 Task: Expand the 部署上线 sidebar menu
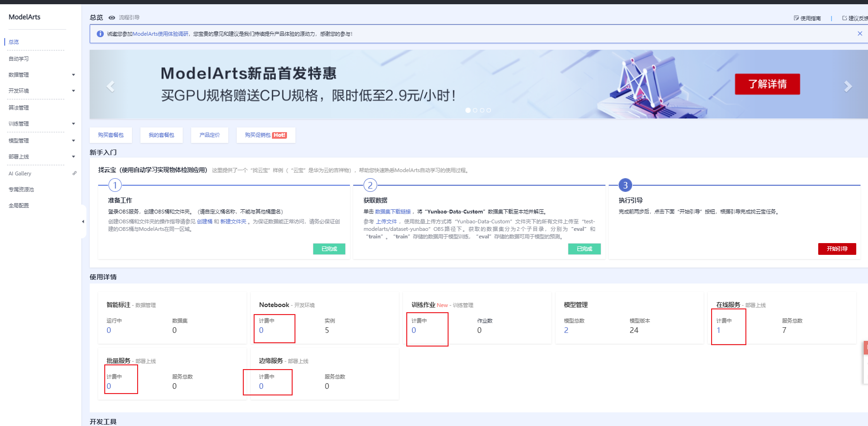73,157
